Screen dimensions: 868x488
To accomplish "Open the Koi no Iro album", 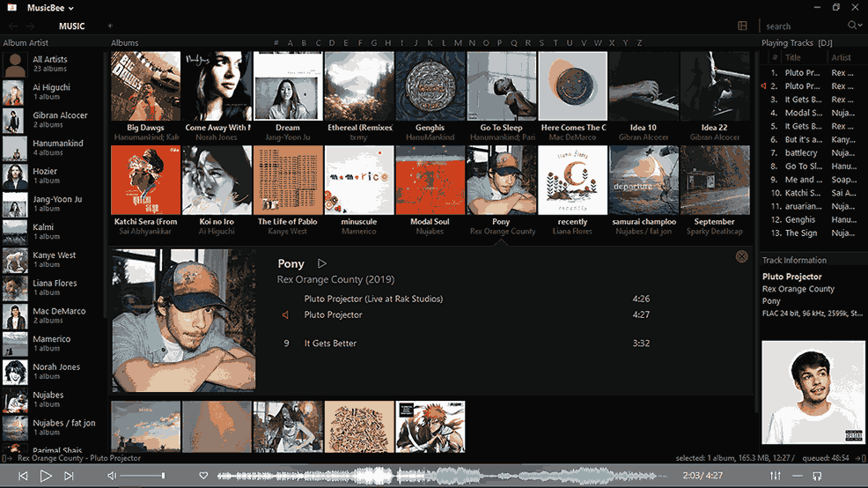I will [217, 180].
